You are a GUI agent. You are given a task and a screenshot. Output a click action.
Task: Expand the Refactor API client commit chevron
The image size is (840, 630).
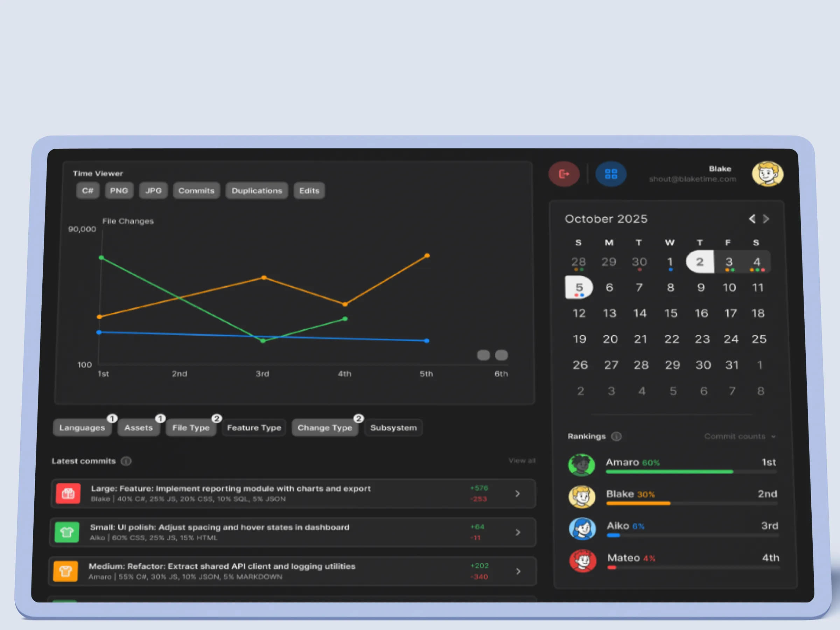[518, 571]
